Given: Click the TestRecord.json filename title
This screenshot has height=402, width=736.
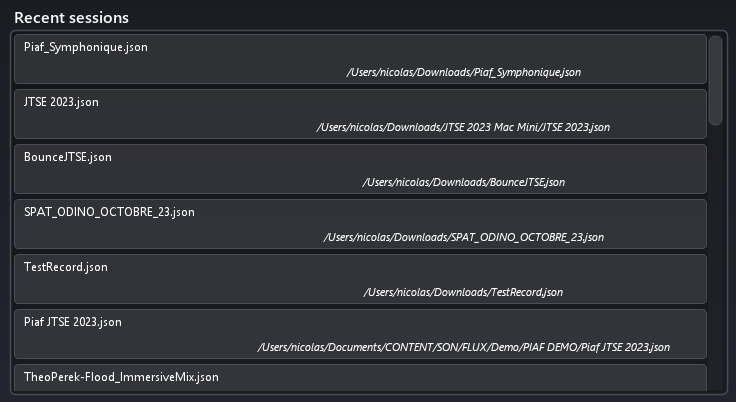Looking at the screenshot, I should [66, 267].
